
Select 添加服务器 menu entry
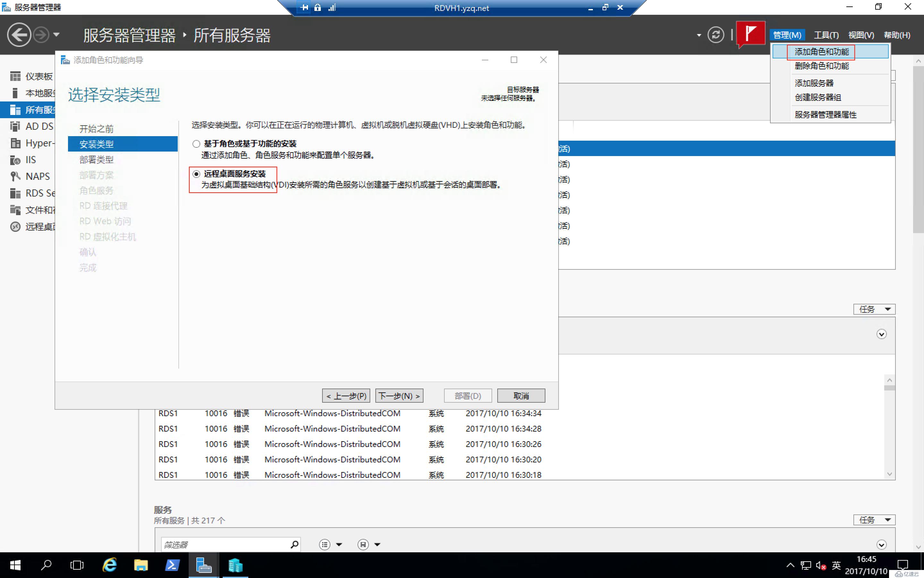(x=830, y=83)
